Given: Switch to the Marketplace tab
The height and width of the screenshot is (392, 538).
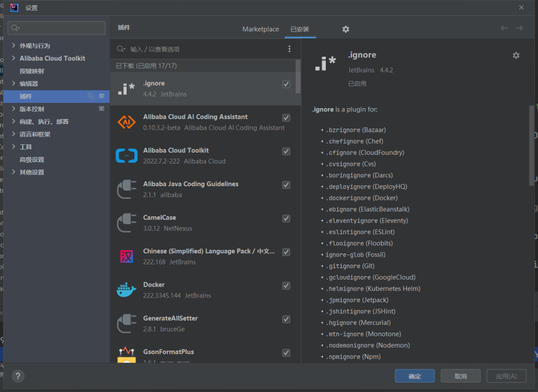Looking at the screenshot, I should coord(261,29).
